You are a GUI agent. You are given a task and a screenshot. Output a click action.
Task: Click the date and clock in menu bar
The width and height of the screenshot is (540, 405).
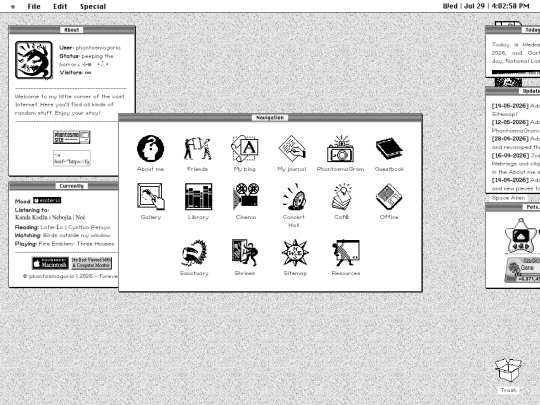[486, 6]
